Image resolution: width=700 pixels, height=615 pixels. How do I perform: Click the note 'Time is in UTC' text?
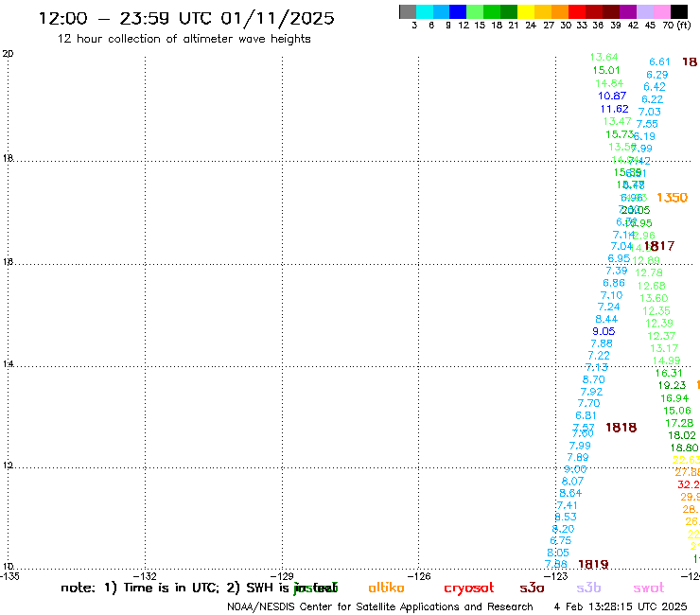[171, 588]
